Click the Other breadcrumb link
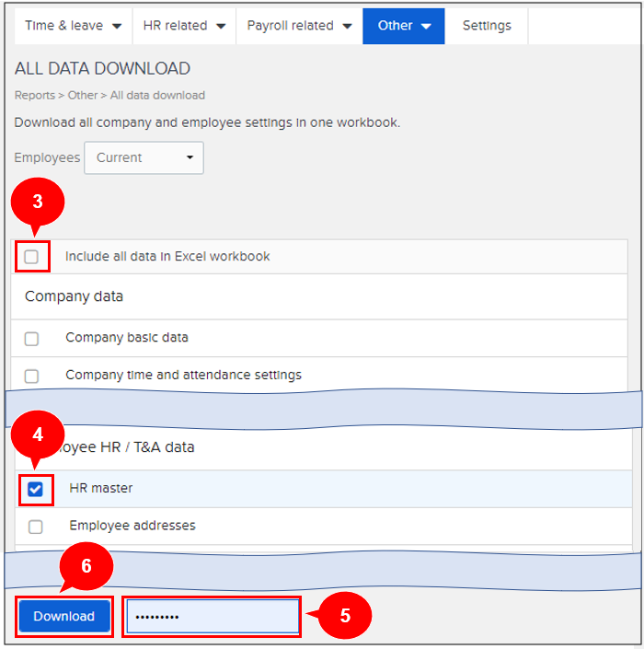644x649 pixels. click(83, 96)
